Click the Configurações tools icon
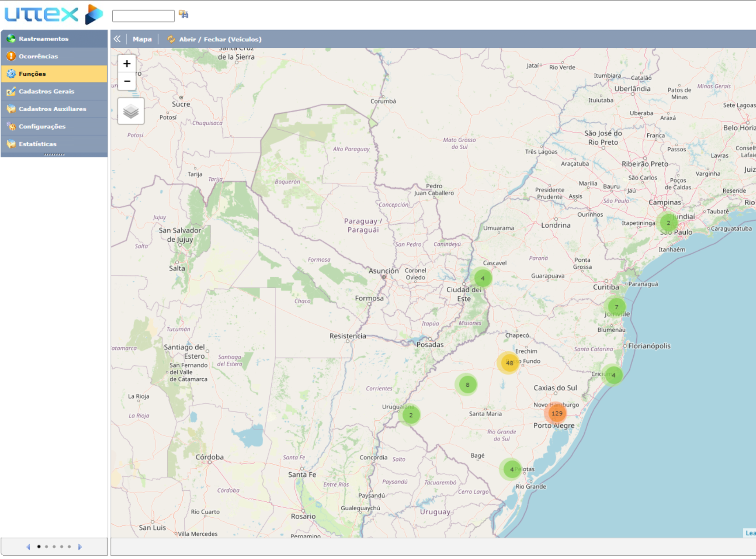756x559 pixels. point(11,127)
